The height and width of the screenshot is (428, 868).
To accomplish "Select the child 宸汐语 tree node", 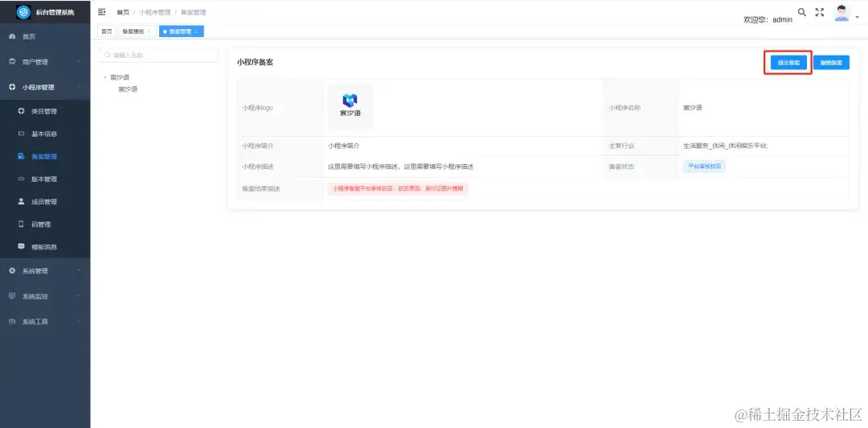I will (x=128, y=89).
